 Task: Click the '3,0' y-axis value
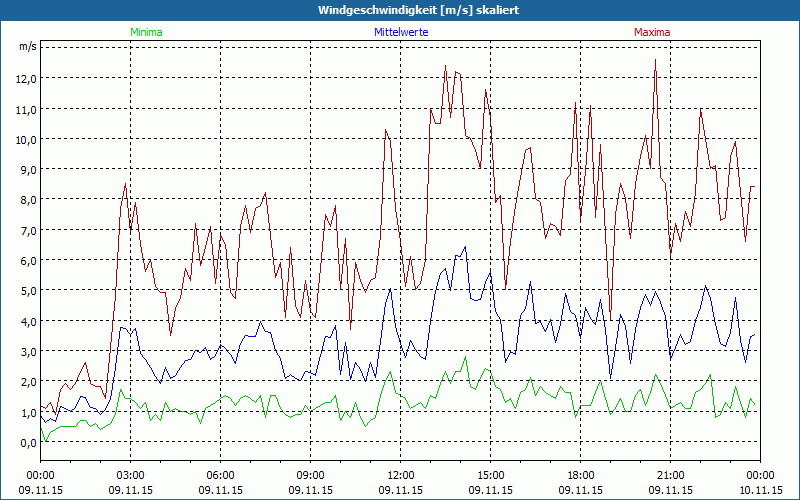click(x=29, y=352)
